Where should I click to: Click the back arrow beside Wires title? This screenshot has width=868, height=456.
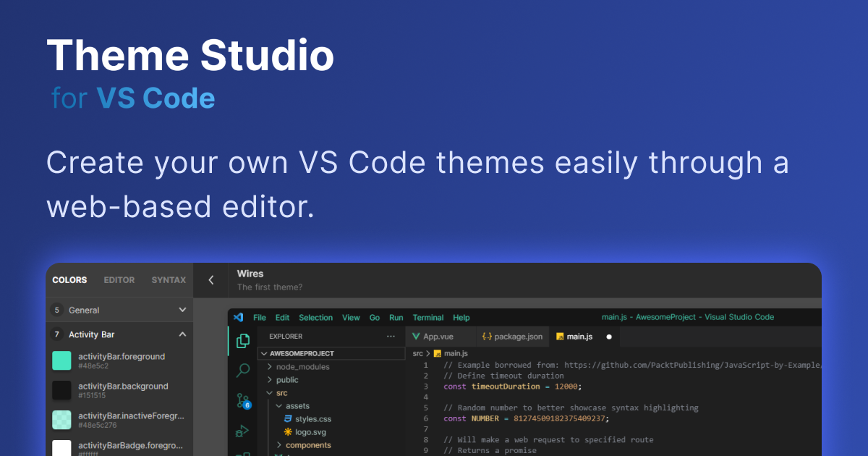211,280
